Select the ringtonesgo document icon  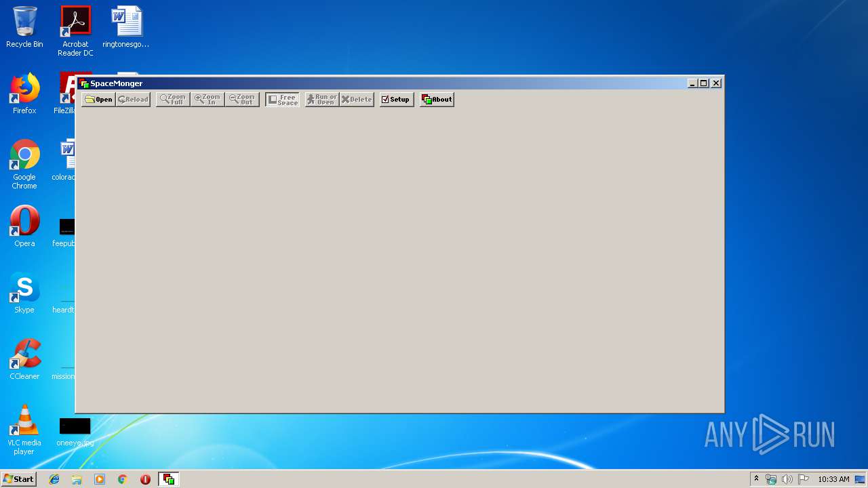126,27
